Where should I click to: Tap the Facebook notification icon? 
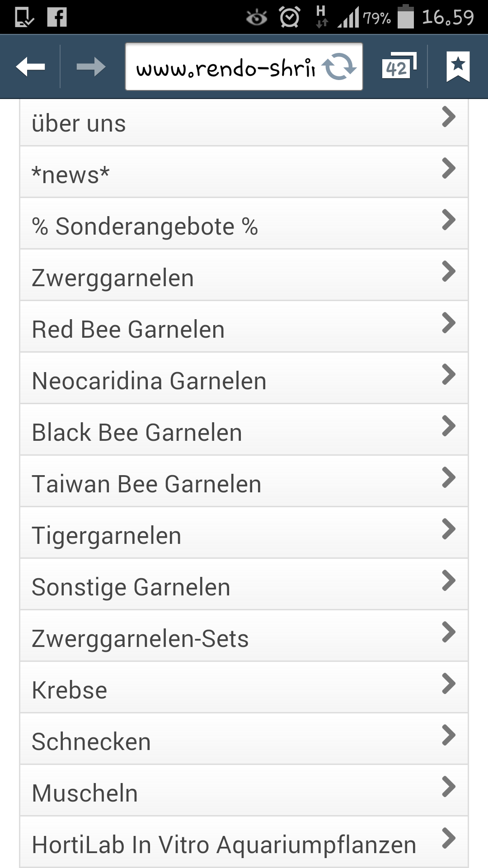click(57, 17)
